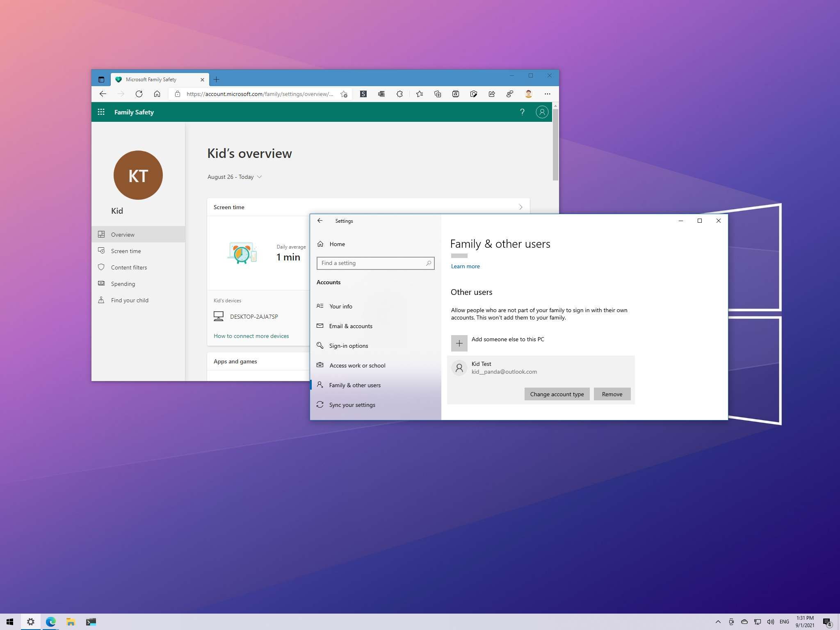Expand the Screen time card chevron
840x630 pixels.
click(x=520, y=207)
